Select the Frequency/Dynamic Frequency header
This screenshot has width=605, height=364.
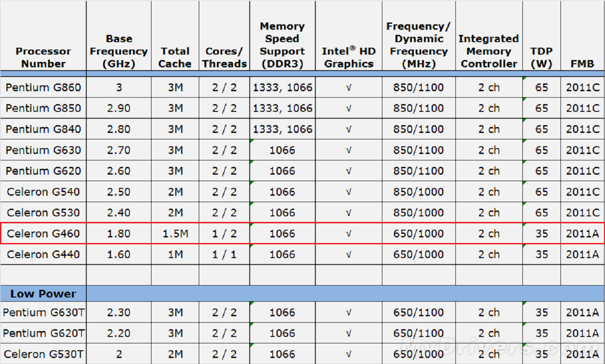tap(418, 45)
